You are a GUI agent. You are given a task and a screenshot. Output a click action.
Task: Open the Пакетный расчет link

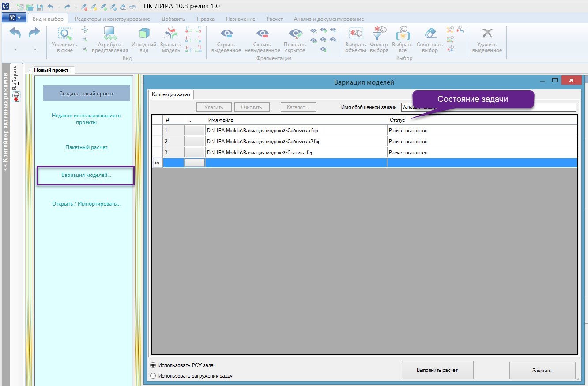[x=86, y=147]
